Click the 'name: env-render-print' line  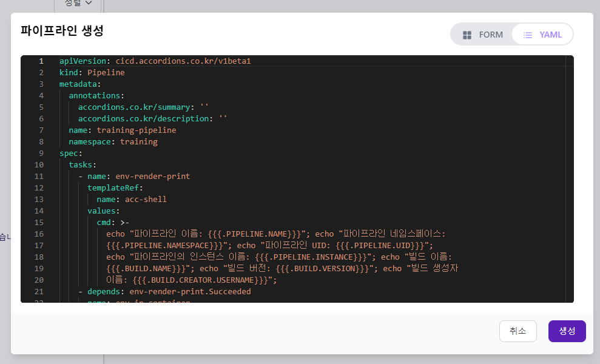coord(134,176)
